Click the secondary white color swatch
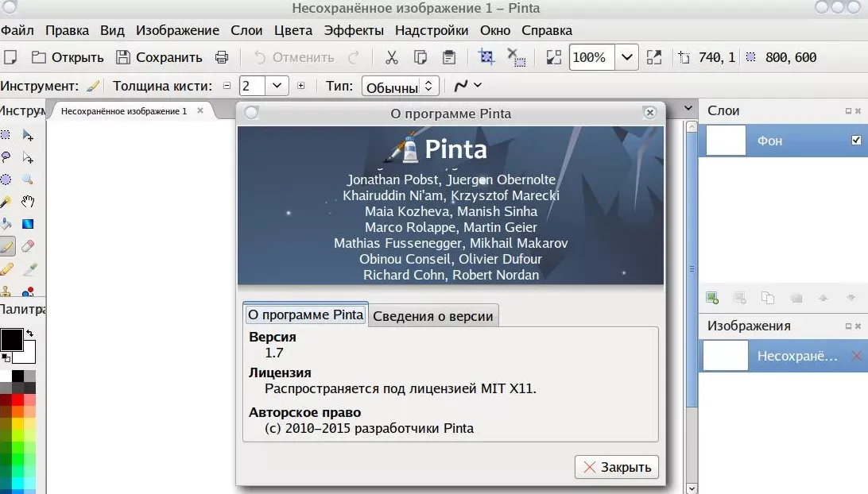This screenshot has height=494, width=868. point(29,354)
